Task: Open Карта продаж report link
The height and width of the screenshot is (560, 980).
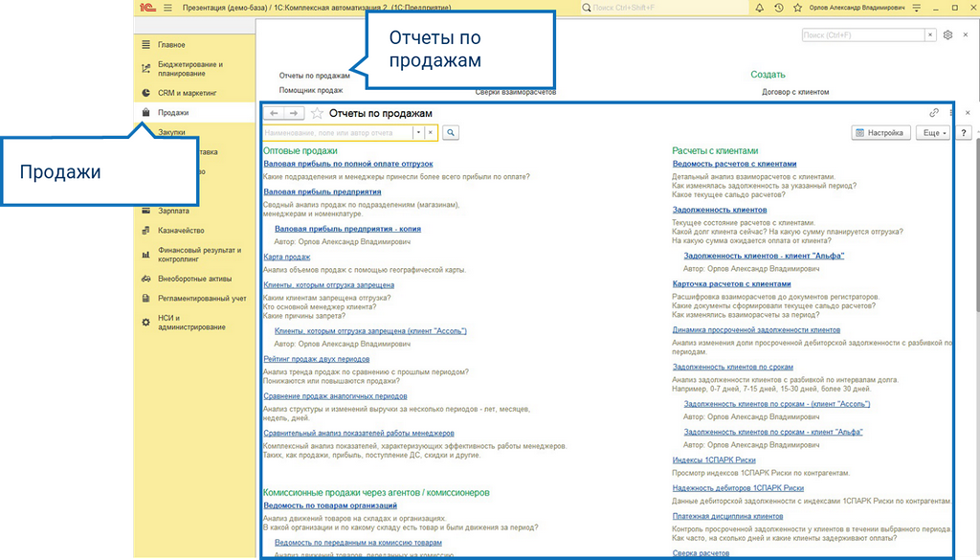Action: (286, 257)
